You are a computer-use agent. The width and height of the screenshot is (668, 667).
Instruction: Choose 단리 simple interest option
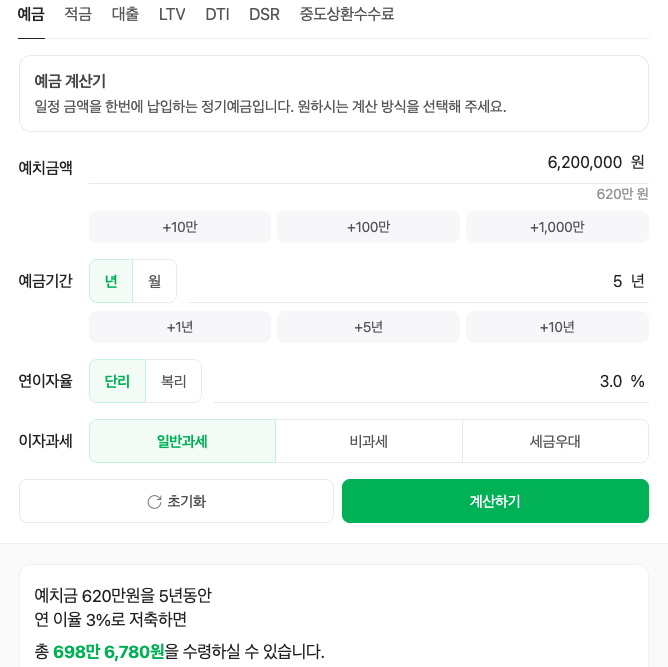tap(118, 381)
